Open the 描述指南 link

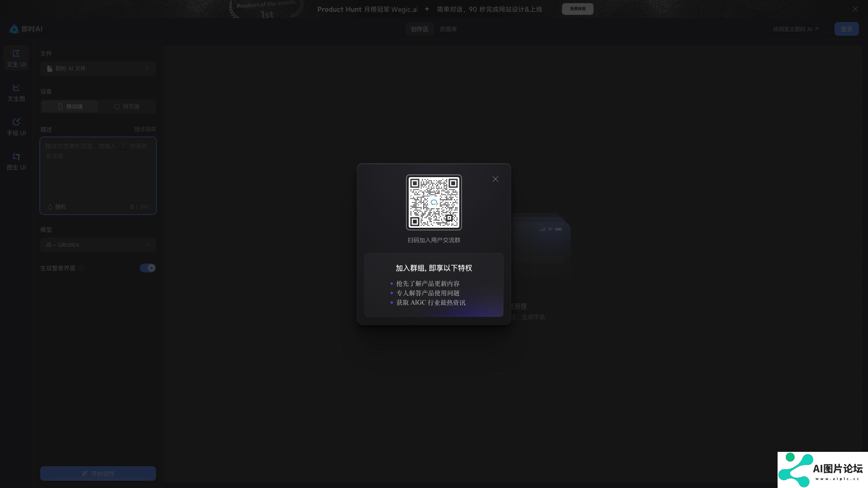coord(145,129)
